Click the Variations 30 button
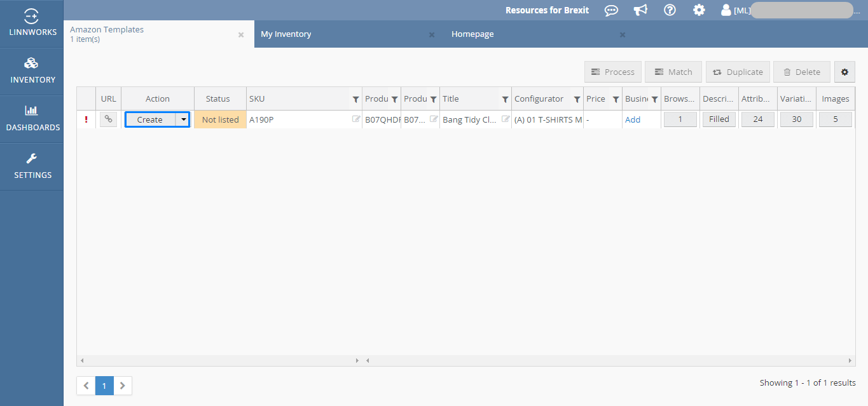The height and width of the screenshot is (406, 868). coord(797,119)
